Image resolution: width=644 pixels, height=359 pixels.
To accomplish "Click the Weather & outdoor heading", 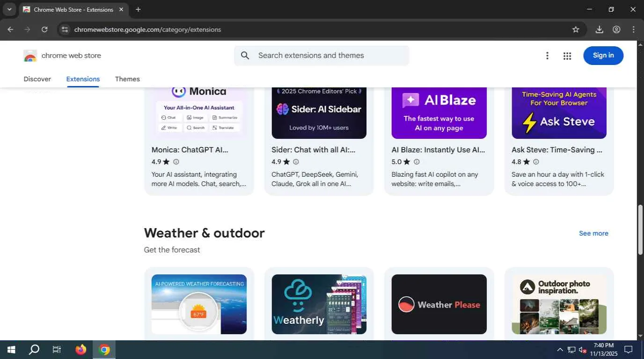I will point(204,233).
